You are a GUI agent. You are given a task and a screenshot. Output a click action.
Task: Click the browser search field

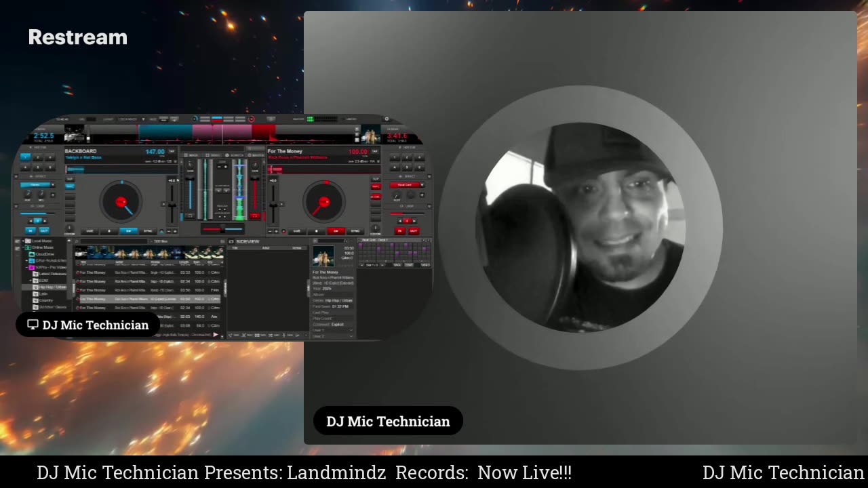[113, 241]
